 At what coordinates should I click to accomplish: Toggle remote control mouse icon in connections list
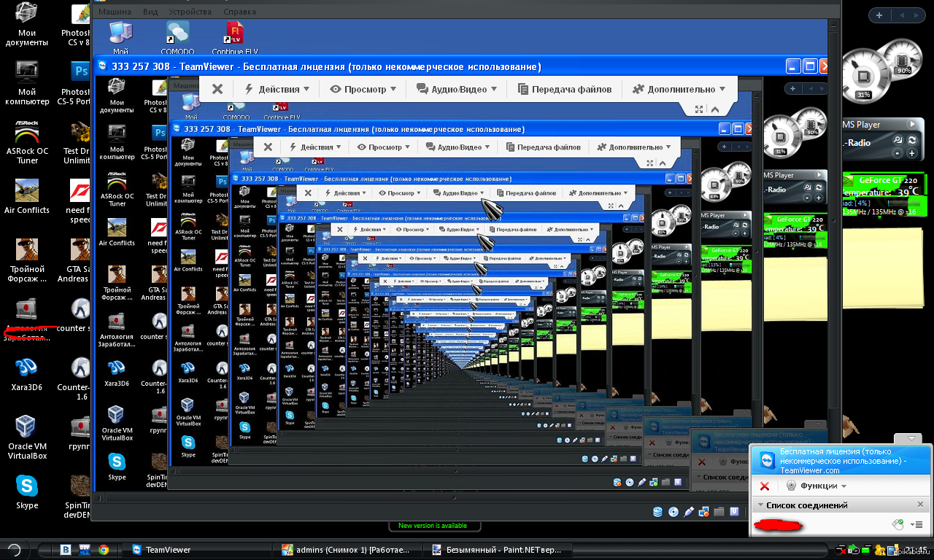tap(898, 524)
